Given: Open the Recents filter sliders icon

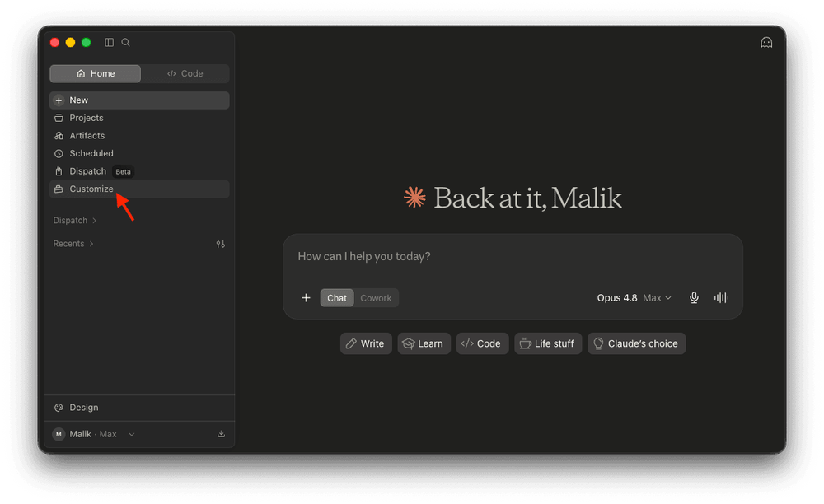Looking at the screenshot, I should [221, 244].
